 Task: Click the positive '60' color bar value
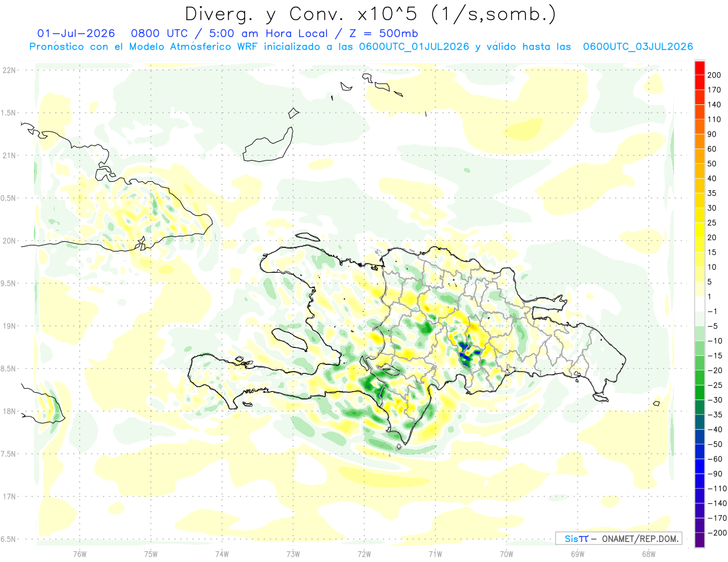pyautogui.click(x=713, y=149)
